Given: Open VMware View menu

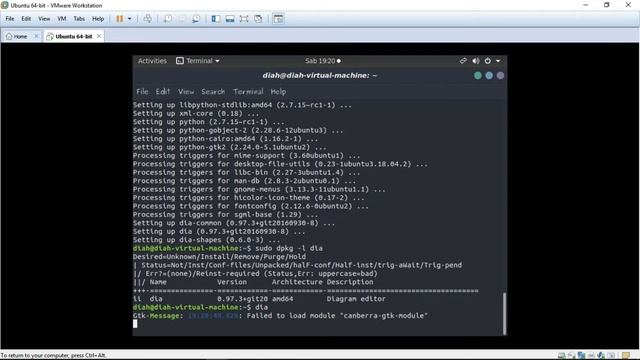Looking at the screenshot, I should [x=44, y=19].
